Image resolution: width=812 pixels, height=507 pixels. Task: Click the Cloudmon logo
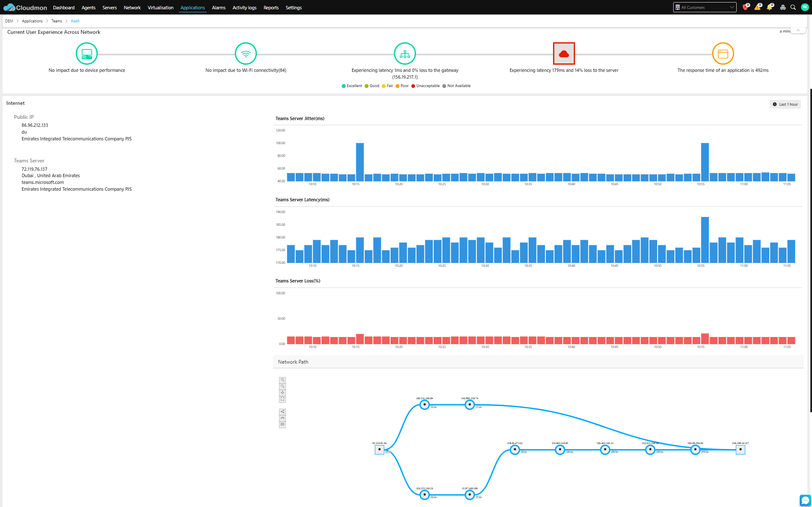click(x=25, y=7)
